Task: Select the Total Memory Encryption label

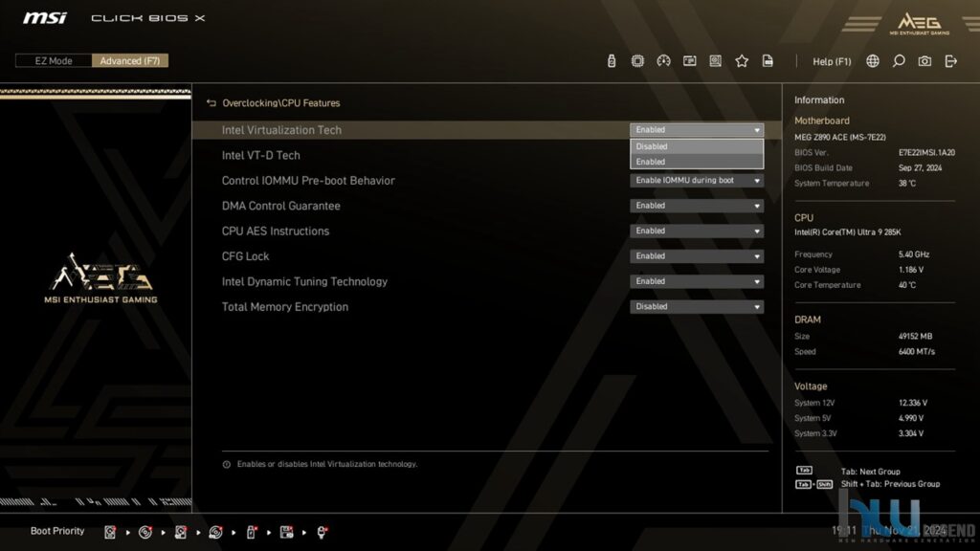Action: pos(285,307)
